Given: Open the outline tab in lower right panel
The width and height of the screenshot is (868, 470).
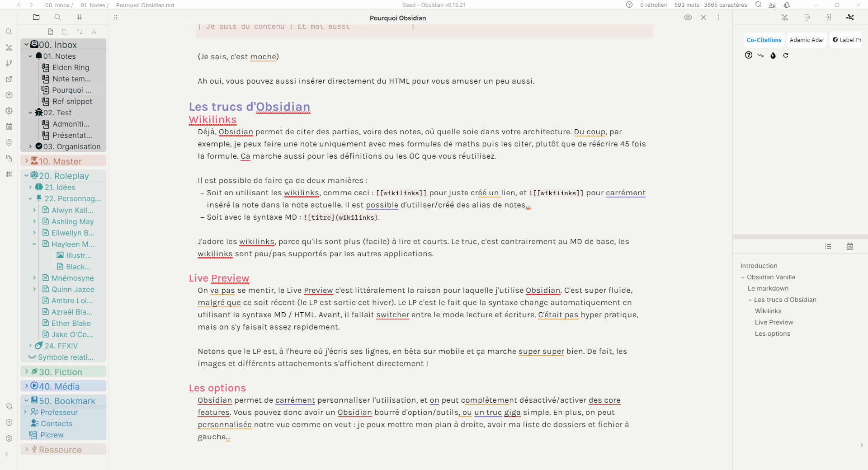Looking at the screenshot, I should pos(828,247).
